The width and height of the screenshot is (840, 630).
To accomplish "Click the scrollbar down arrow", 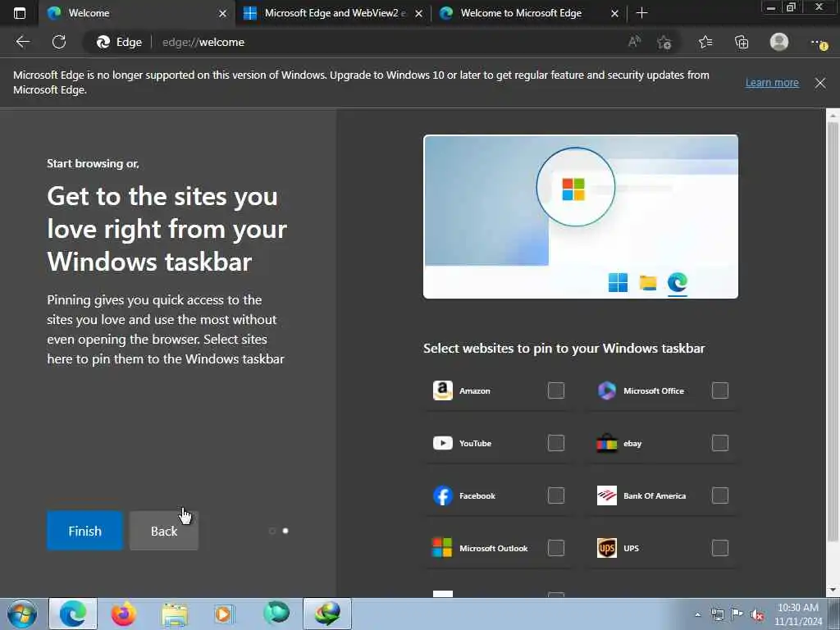I will click(x=833, y=590).
